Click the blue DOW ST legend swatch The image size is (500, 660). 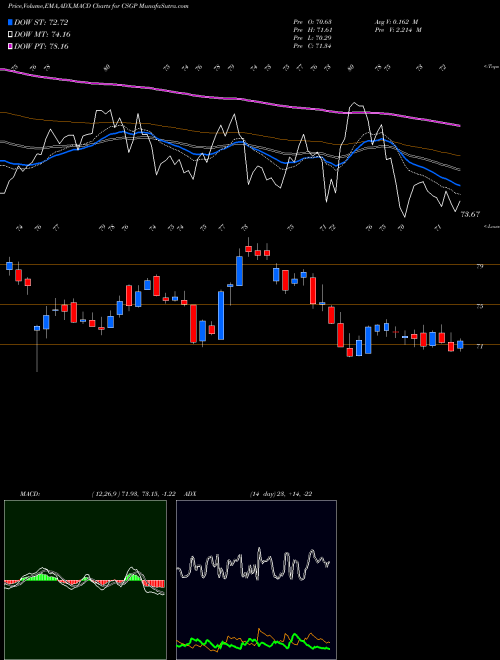pyautogui.click(x=11, y=22)
